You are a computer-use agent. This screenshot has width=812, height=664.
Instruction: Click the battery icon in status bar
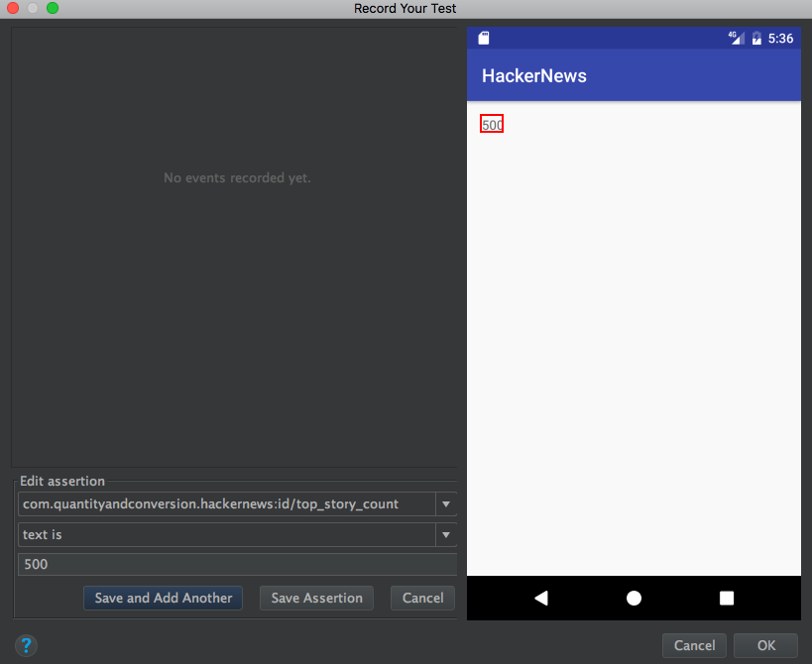(x=756, y=38)
